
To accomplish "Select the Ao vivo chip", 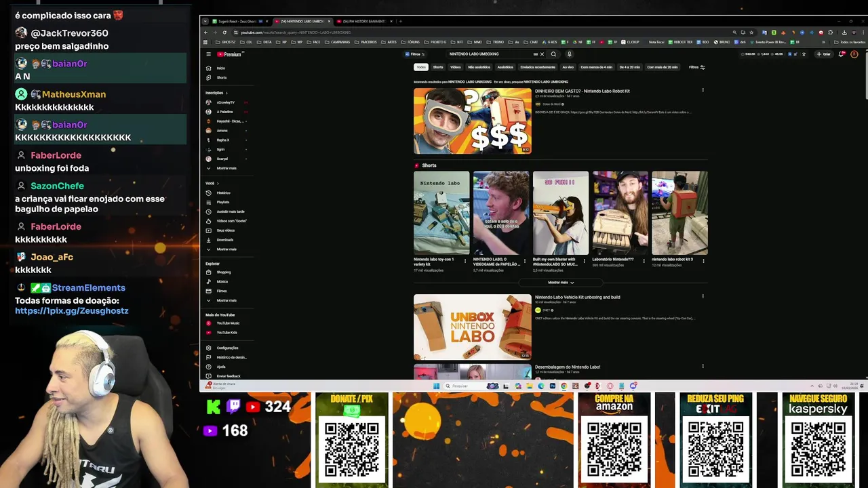I will (568, 67).
